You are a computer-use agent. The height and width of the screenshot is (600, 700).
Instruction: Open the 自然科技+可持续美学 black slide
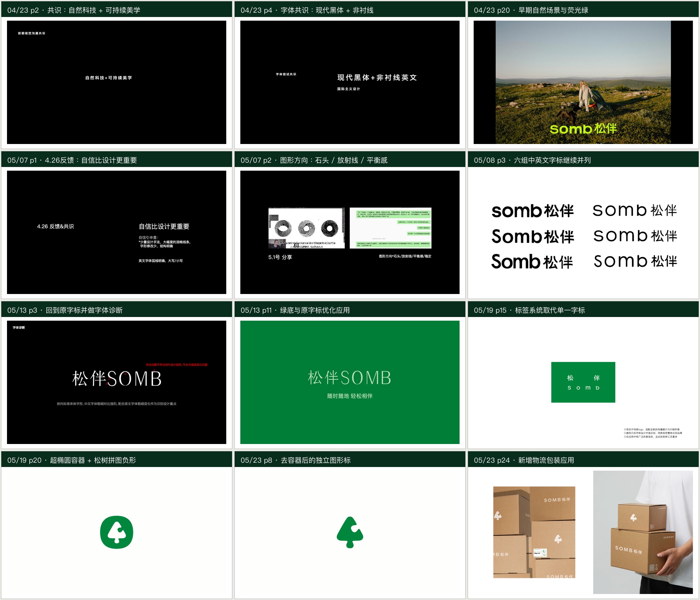(117, 82)
